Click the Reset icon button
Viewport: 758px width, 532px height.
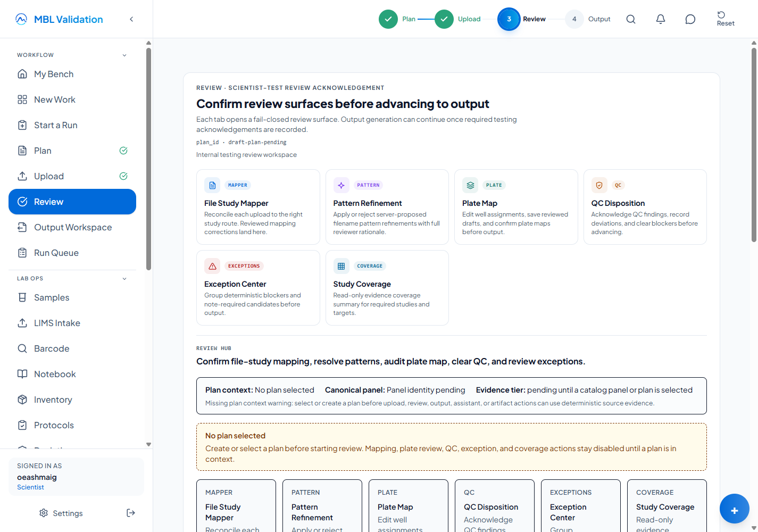tap(726, 19)
